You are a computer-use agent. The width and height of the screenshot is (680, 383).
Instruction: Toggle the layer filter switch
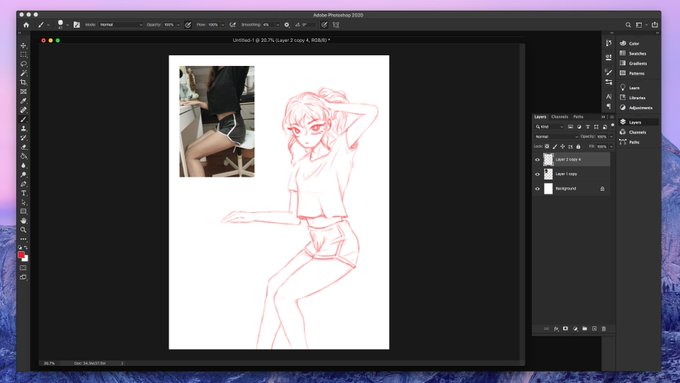tap(612, 125)
